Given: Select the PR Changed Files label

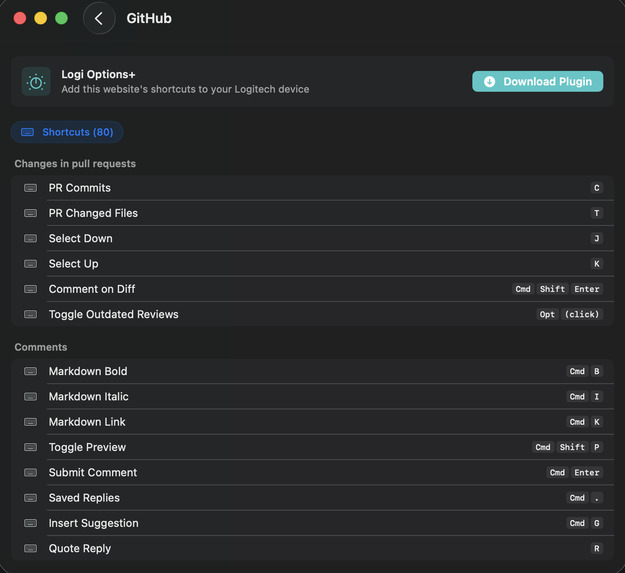Looking at the screenshot, I should (93, 213).
